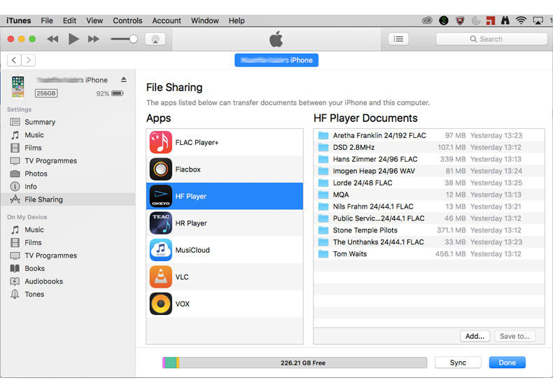The width and height of the screenshot is (553, 392).
Task: Click the binoculars menu bar icon
Action: pyautogui.click(x=505, y=20)
